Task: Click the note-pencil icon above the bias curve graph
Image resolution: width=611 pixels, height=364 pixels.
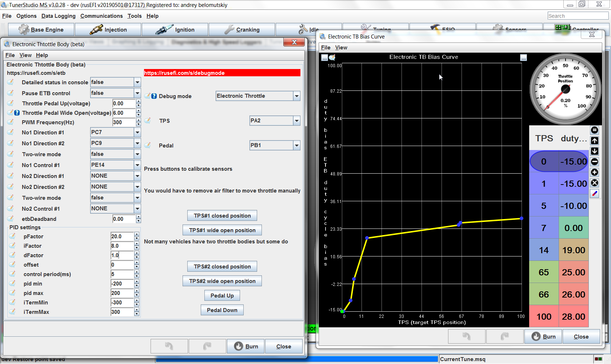Action: pyautogui.click(x=332, y=57)
